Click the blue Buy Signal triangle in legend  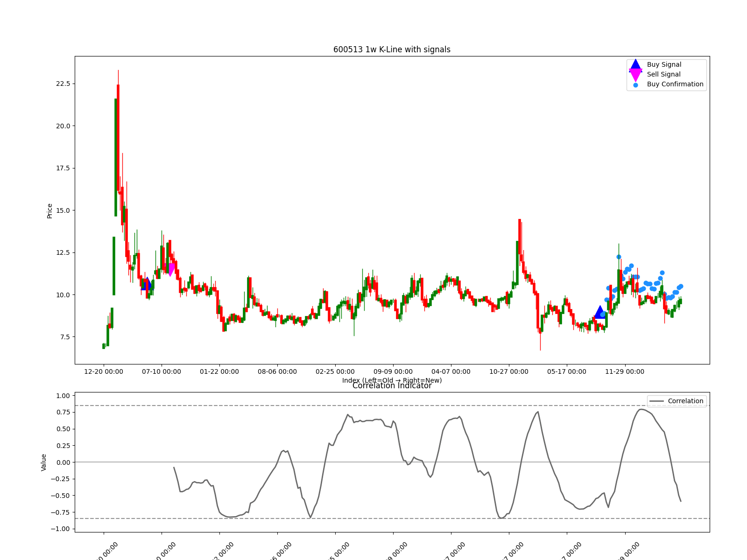point(635,65)
